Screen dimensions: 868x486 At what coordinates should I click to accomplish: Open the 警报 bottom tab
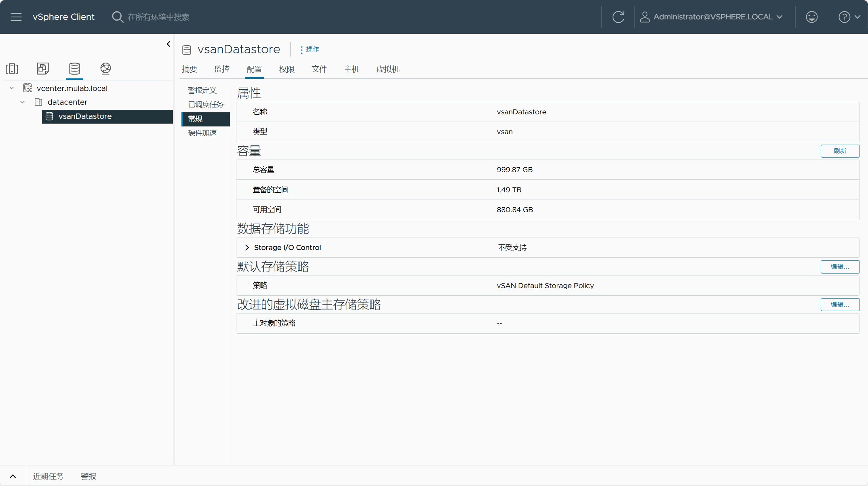coord(88,476)
